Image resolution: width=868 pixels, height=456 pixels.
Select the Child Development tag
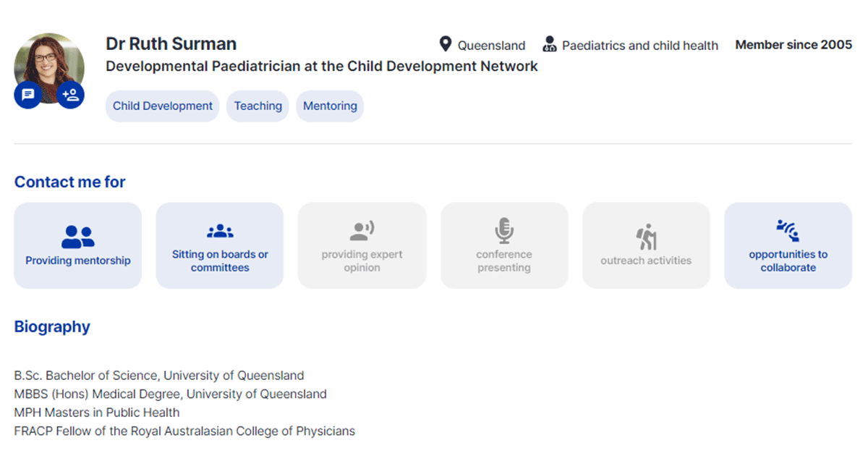(x=163, y=106)
